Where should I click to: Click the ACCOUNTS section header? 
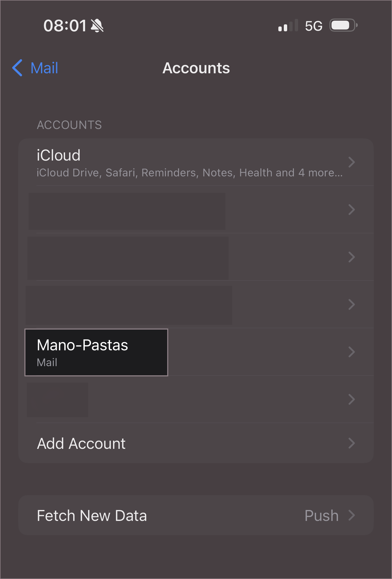tap(69, 125)
